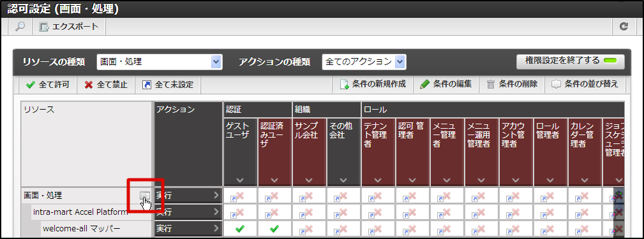This screenshot has height=239, width=644.
Task: Toggle その他会社 permission for intra-mart Accel Platform
Action: (344, 212)
